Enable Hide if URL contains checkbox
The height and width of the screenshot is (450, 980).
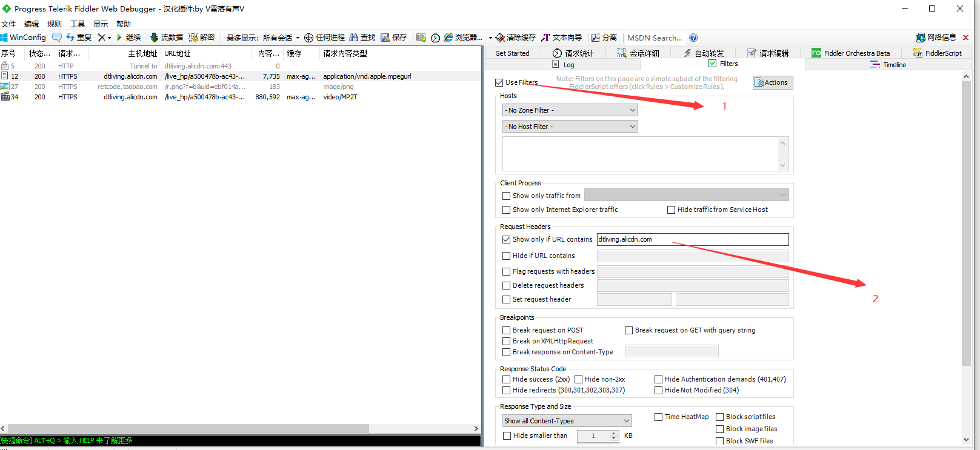tap(506, 256)
